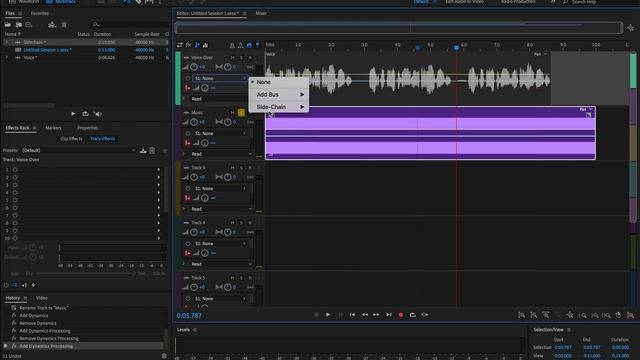
Task: Show the EQ section icon
Action: [x=205, y=45]
